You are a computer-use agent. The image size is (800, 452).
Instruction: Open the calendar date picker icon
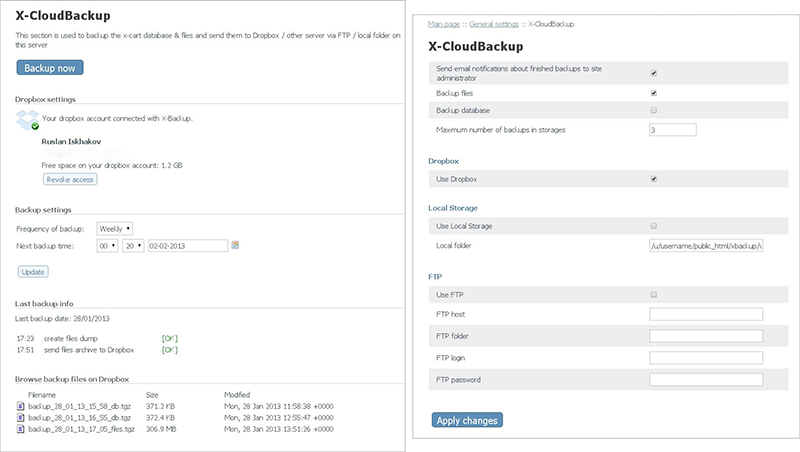(x=235, y=245)
